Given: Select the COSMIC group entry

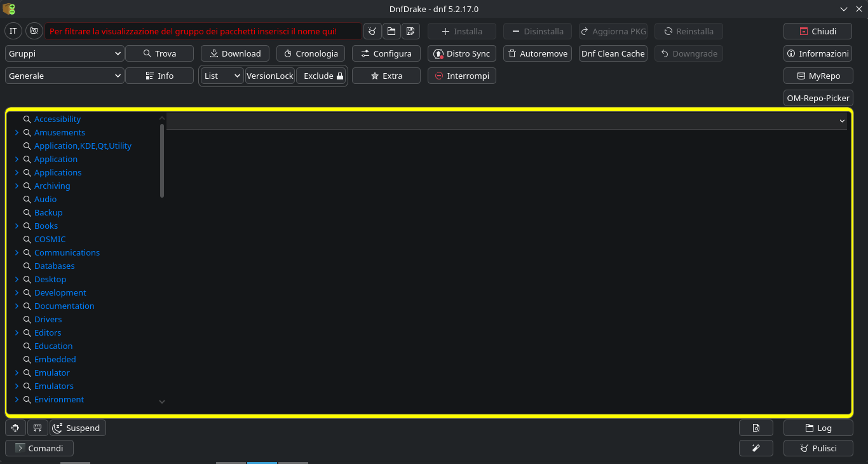Looking at the screenshot, I should [x=50, y=240].
